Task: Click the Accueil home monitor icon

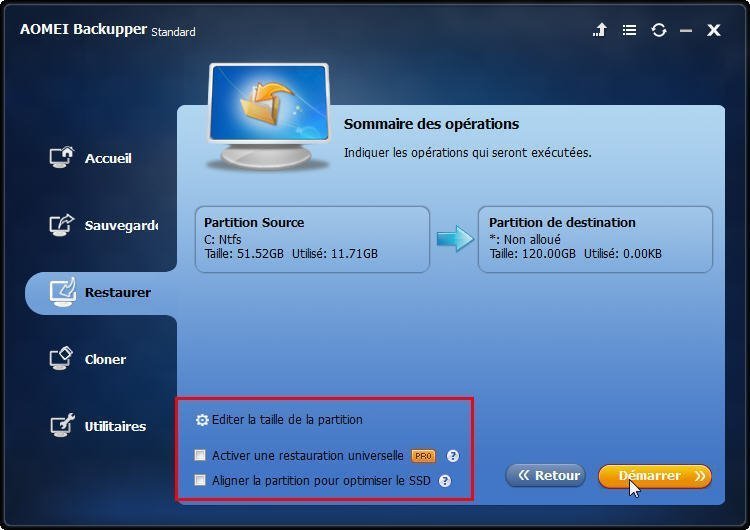Action: 61,157
